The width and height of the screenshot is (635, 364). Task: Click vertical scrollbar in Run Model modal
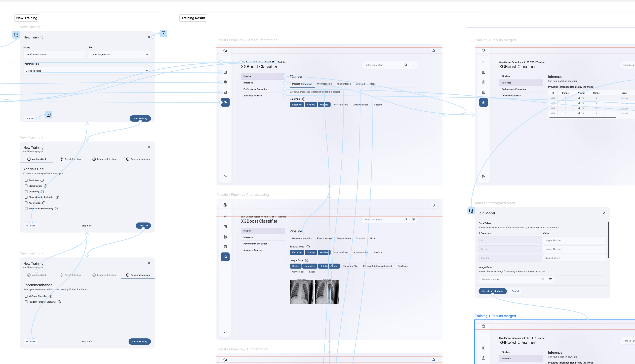pyautogui.click(x=609, y=240)
